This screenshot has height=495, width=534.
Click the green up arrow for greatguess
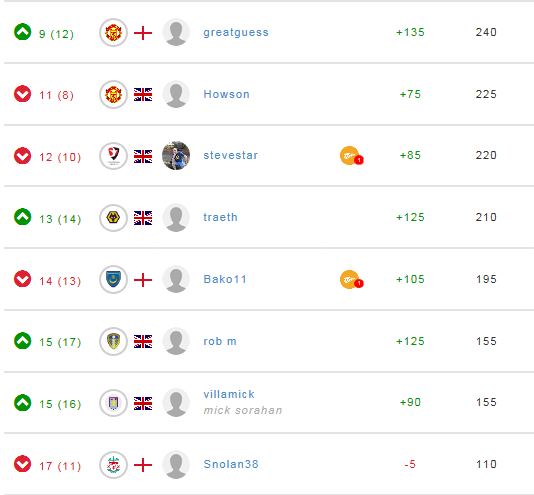[22, 32]
